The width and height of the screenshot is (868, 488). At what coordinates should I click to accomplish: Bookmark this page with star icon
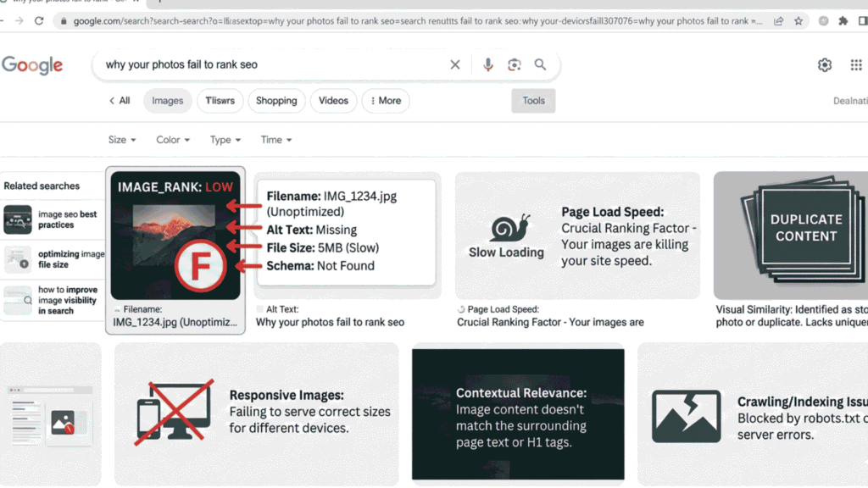click(x=798, y=21)
